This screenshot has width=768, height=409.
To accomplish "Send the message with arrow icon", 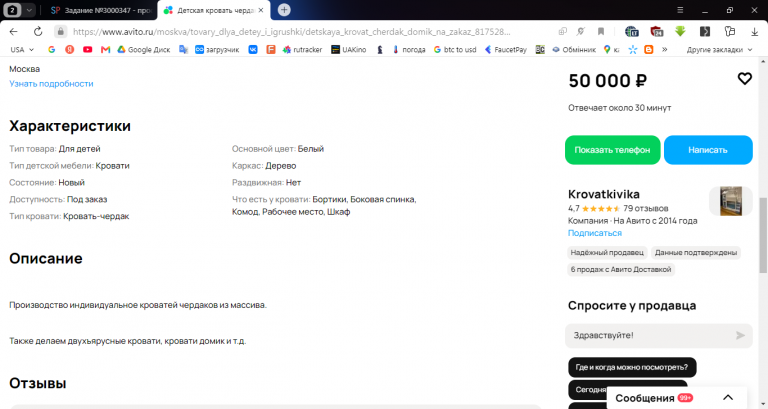I will click(740, 336).
